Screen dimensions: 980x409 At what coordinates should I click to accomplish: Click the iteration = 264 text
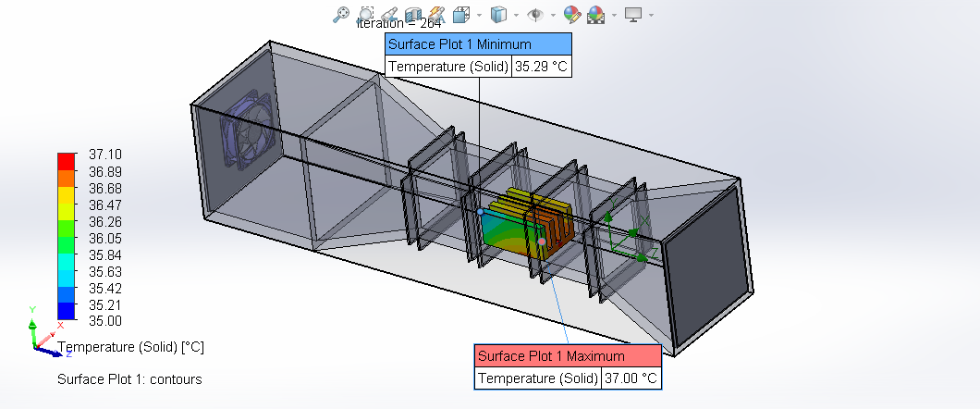coord(399,24)
